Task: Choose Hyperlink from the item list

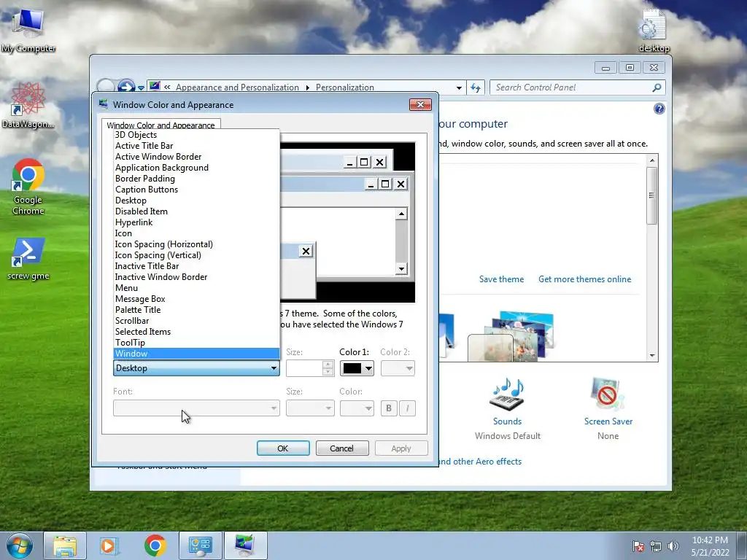Action: point(196,222)
